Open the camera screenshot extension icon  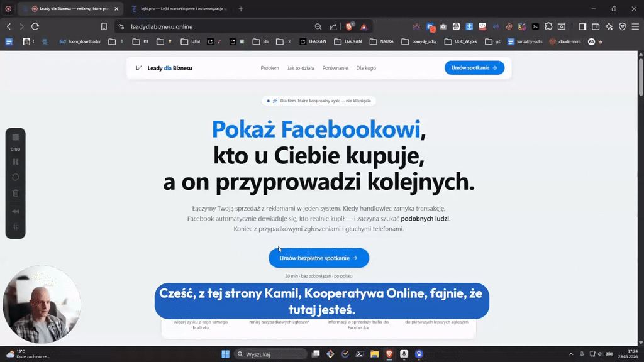443,26
